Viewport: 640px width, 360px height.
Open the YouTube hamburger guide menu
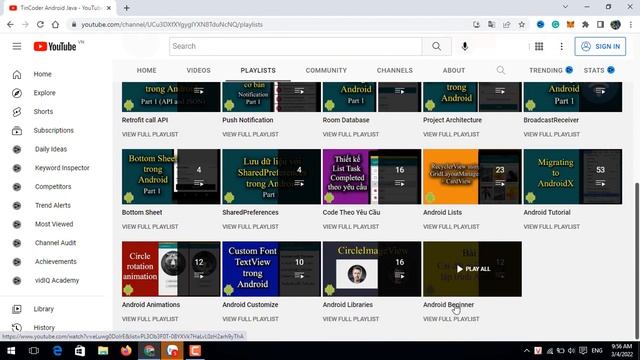17,47
